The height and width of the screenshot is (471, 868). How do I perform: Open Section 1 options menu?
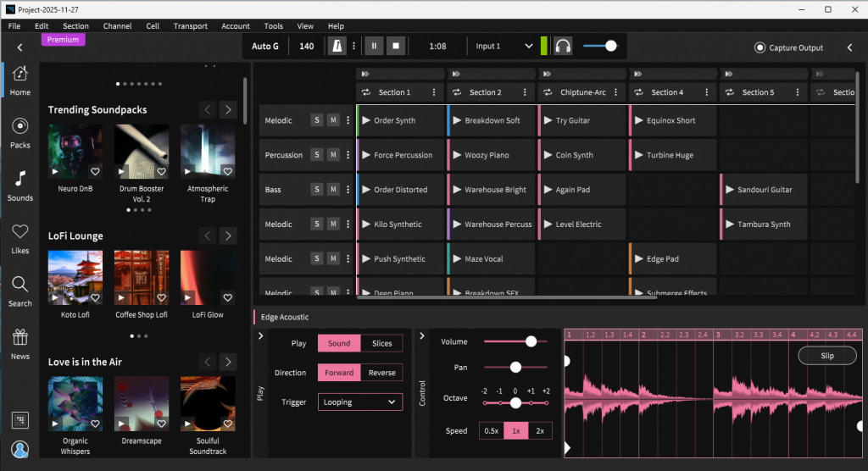point(434,92)
